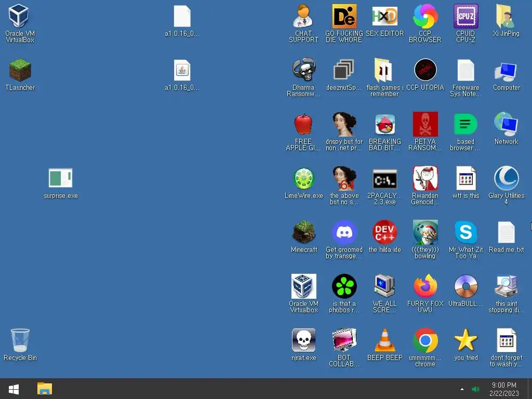Open the Windows Start menu

(x=14, y=389)
